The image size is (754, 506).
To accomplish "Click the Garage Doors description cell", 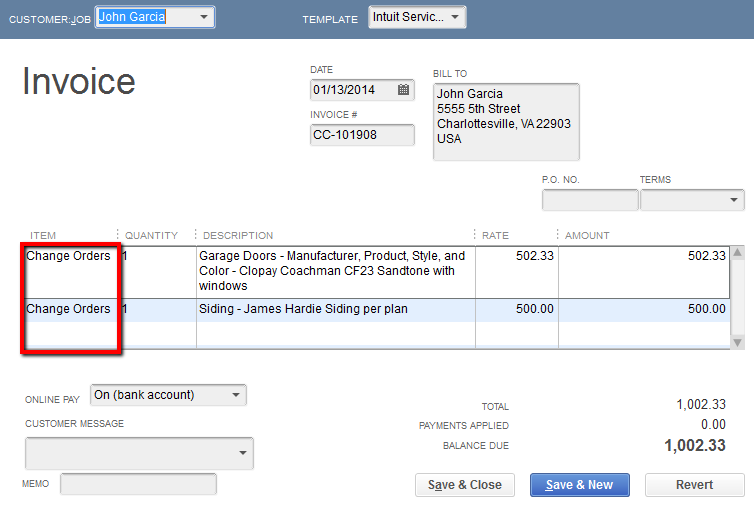I will click(336, 272).
